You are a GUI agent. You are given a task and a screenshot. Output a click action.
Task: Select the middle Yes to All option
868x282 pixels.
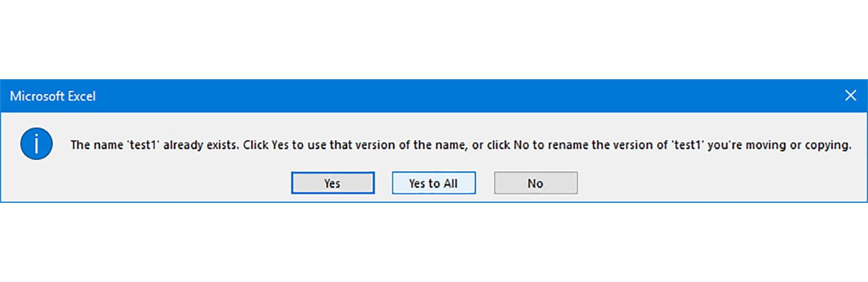click(x=433, y=183)
